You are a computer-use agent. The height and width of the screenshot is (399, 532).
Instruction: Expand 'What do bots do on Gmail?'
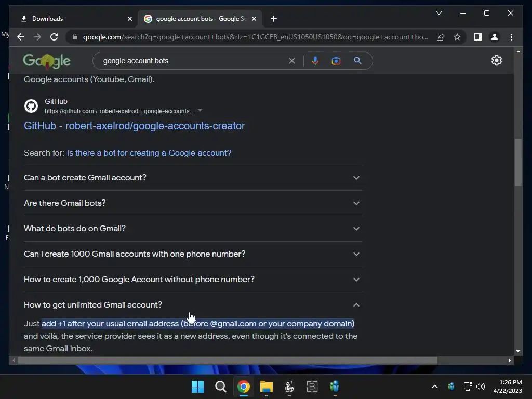[x=193, y=229]
